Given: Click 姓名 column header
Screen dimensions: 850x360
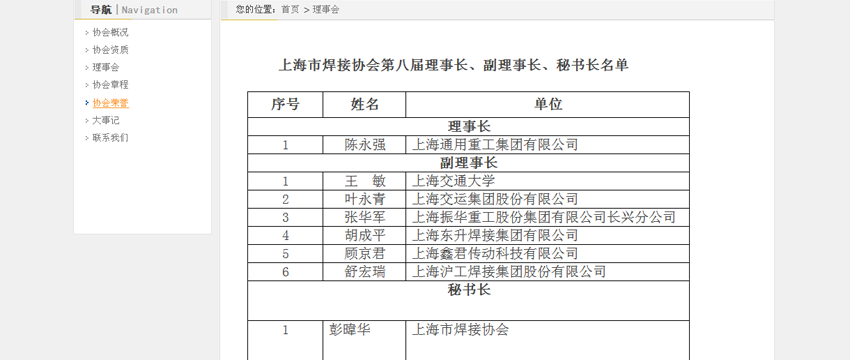Looking at the screenshot, I should coord(364,104).
